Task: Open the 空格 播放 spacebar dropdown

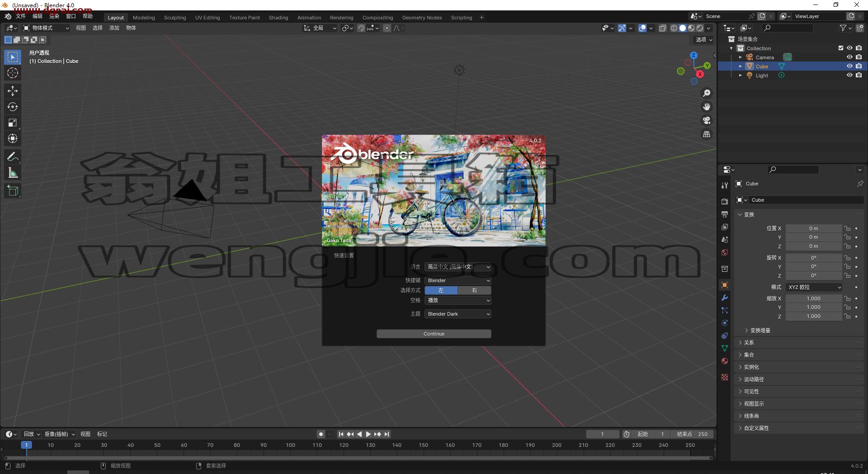Action: click(458, 300)
